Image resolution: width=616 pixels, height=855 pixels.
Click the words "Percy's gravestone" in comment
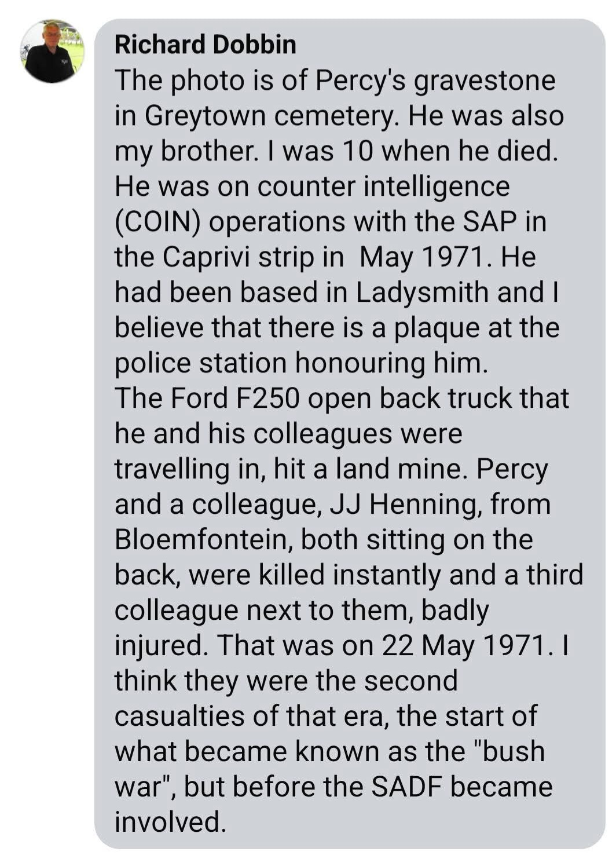pyautogui.click(x=435, y=81)
